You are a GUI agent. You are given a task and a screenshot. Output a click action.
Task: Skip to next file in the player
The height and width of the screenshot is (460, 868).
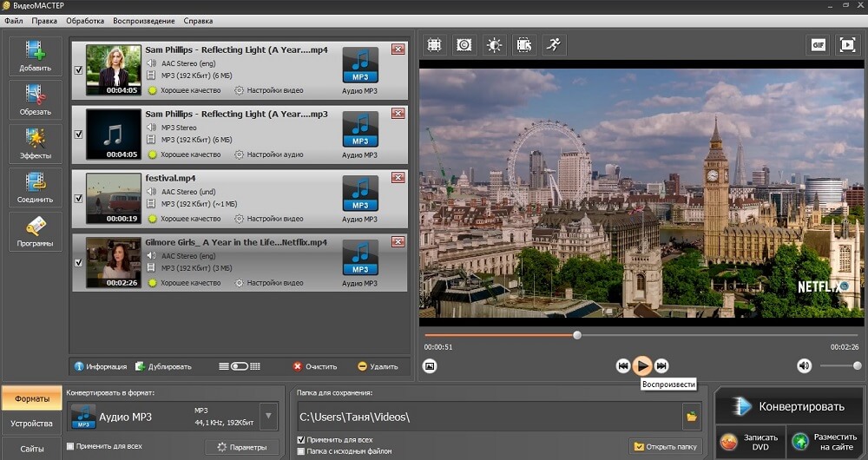tap(661, 366)
